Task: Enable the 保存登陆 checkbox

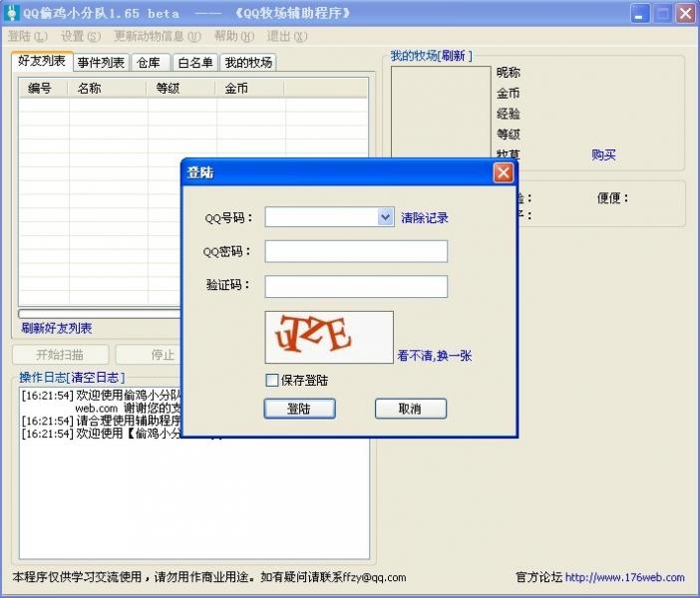Action: [x=271, y=380]
